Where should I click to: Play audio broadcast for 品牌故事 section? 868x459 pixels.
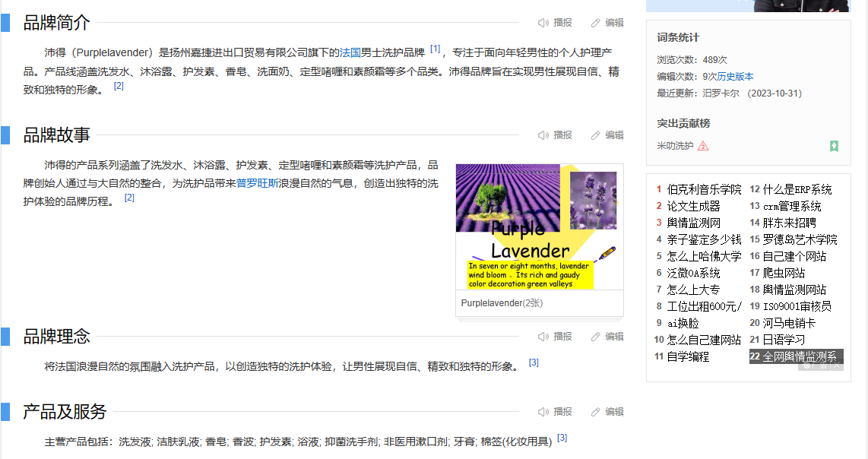click(x=556, y=135)
